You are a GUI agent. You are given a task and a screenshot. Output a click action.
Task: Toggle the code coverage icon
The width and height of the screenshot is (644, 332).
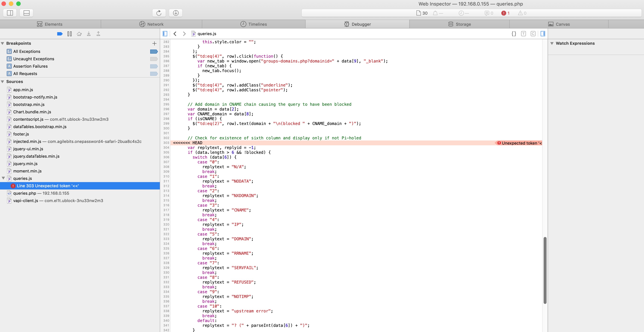(533, 34)
